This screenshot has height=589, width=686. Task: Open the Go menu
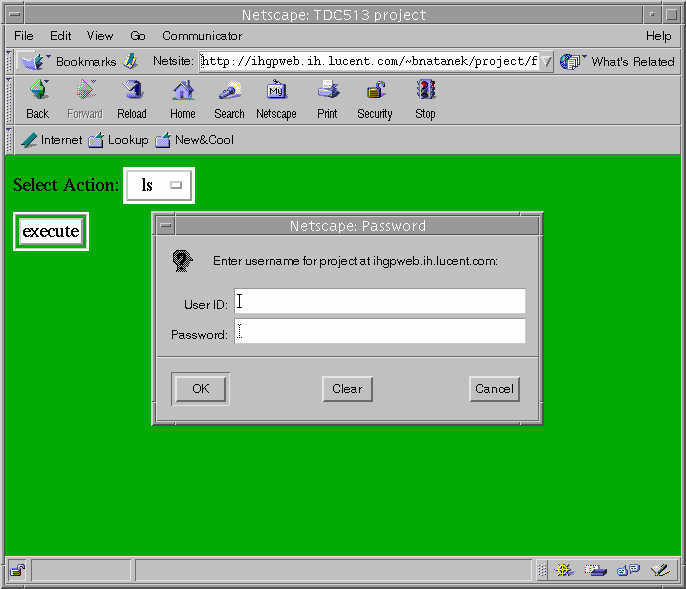tap(138, 36)
